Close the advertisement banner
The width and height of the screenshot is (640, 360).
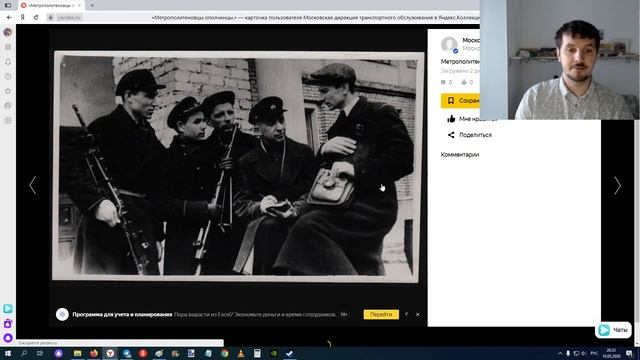pos(418,314)
